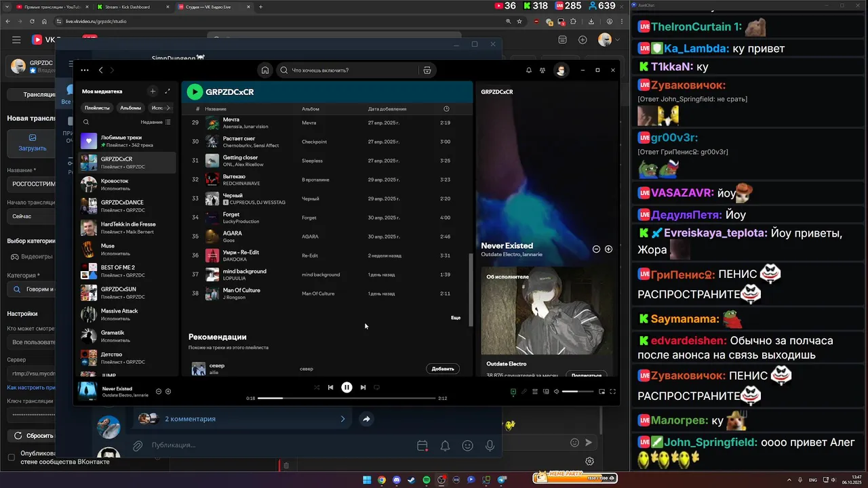Toggle the Now Playing view icon
The width and height of the screenshot is (868, 488).
(x=513, y=391)
